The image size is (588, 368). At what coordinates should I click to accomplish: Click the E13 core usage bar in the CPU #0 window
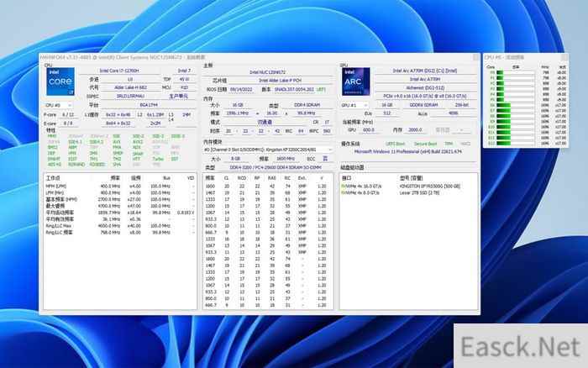515,144
